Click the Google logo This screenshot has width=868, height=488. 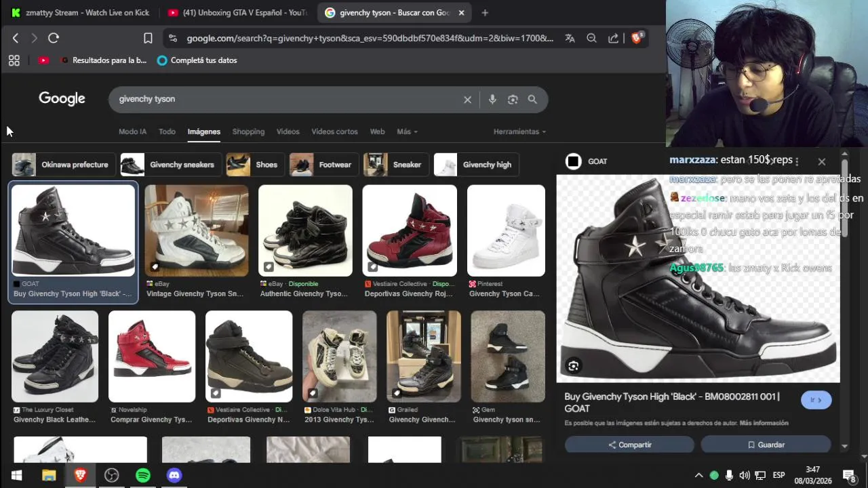coord(62,99)
